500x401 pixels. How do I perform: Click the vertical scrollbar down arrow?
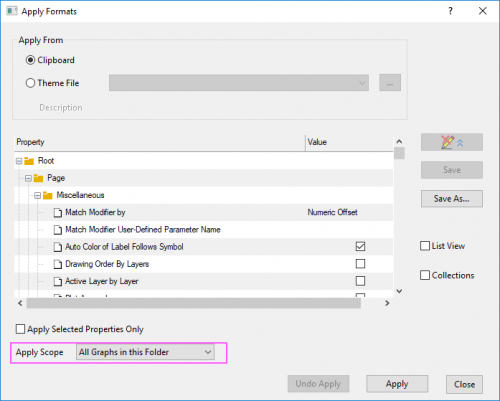[x=399, y=291]
